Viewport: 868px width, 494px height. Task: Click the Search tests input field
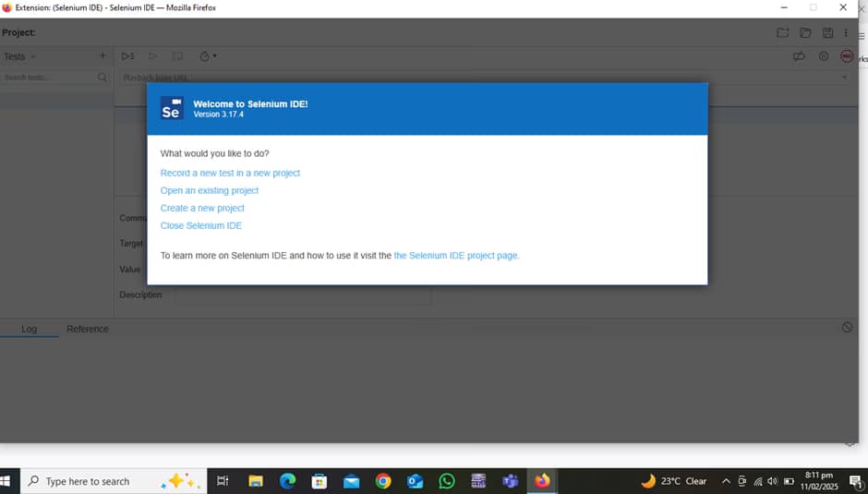(x=49, y=77)
